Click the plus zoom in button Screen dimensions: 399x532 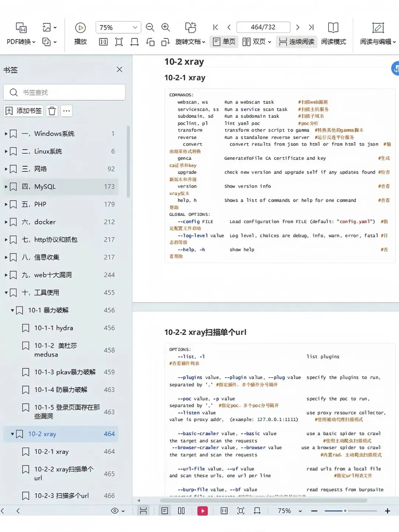pos(388,511)
